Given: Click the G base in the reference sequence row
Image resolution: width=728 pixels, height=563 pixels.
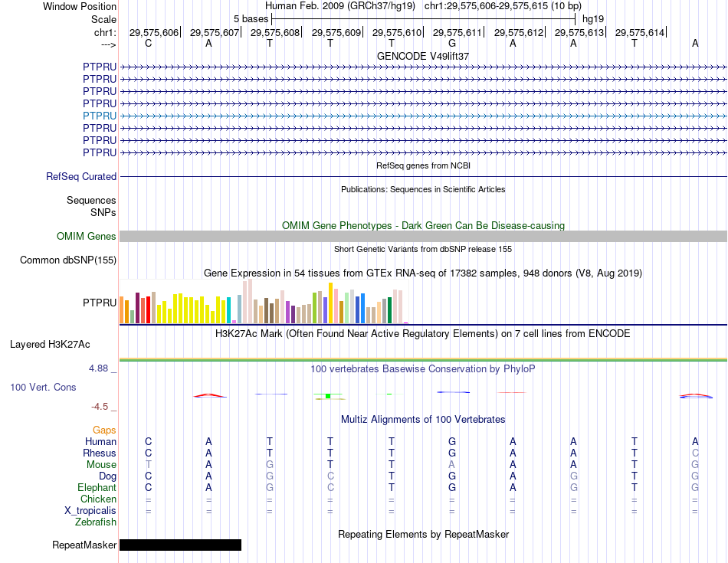Looking at the screenshot, I should click(x=452, y=43).
